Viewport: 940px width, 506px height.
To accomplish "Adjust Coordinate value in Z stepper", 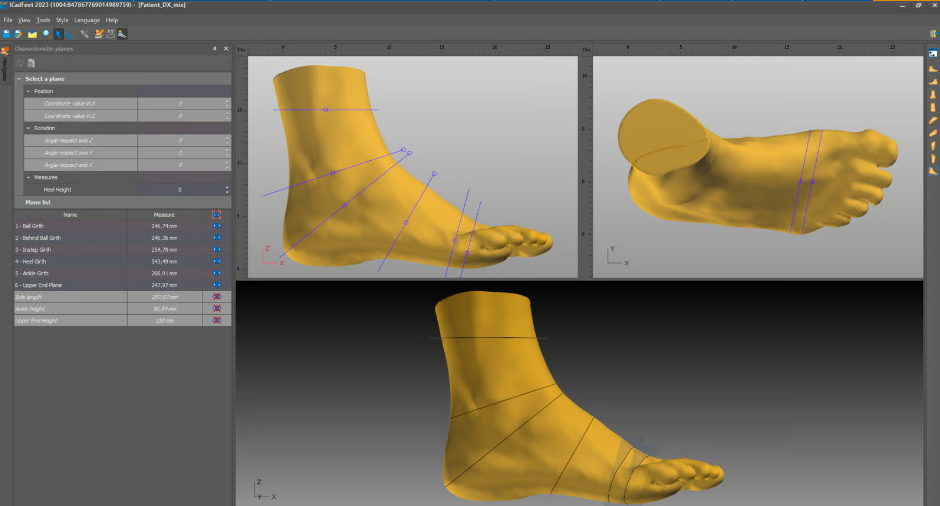I will (227, 116).
